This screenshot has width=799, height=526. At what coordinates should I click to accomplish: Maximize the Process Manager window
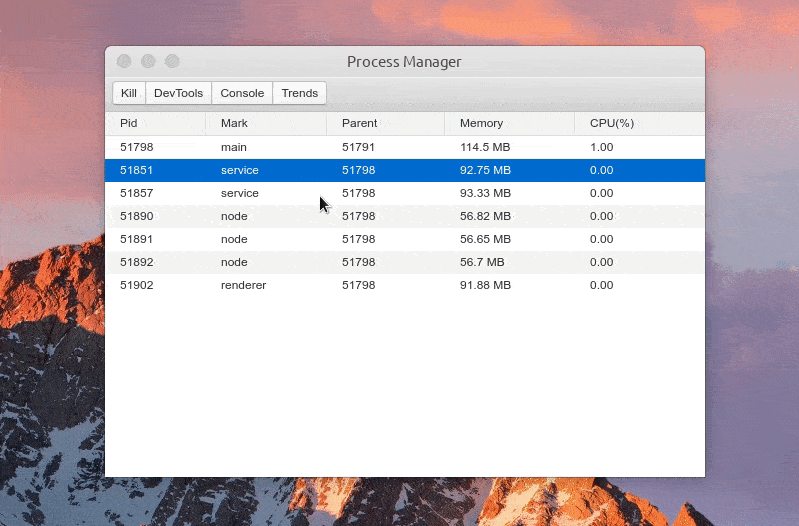point(172,62)
